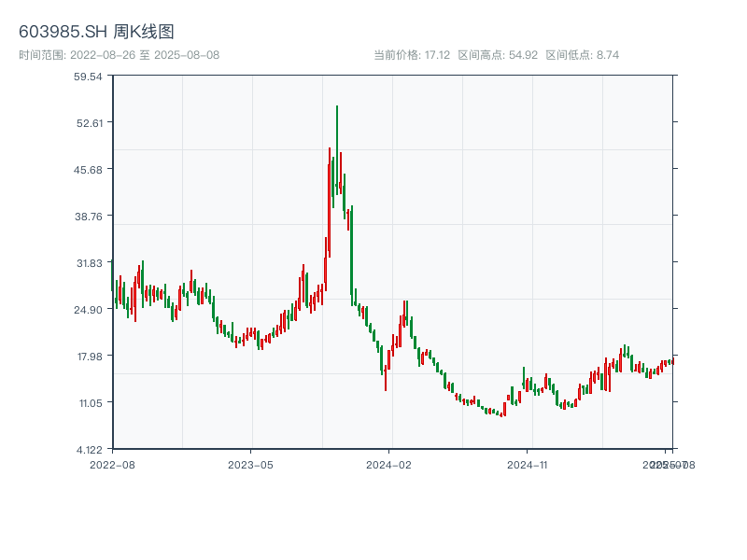Screen dimensions: 747x560
Task: Click the y-axis label 31.83
Action: point(90,263)
